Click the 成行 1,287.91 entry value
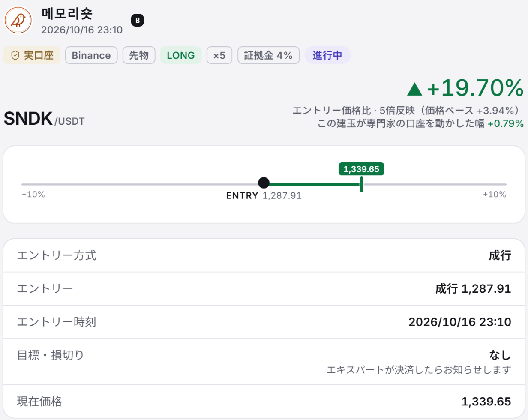The image size is (528, 420). coord(473,289)
